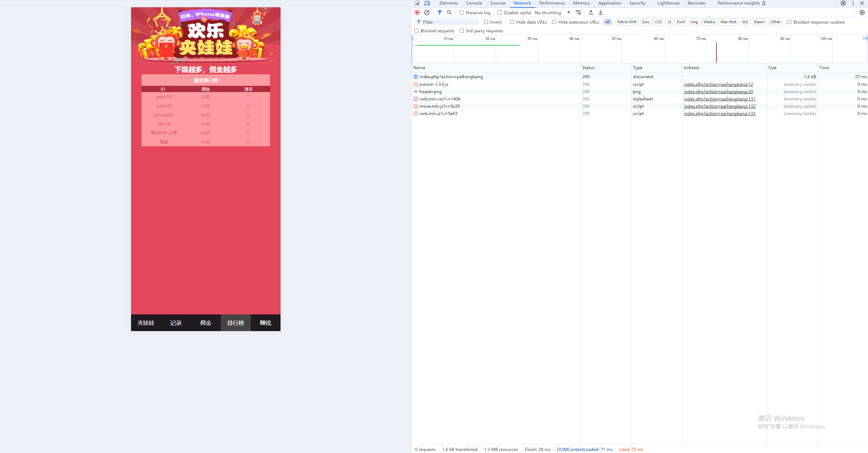Click the blue marker line in overview timeline
Image resolution: width=868 pixels, height=453 pixels.
pyautogui.click(x=716, y=52)
